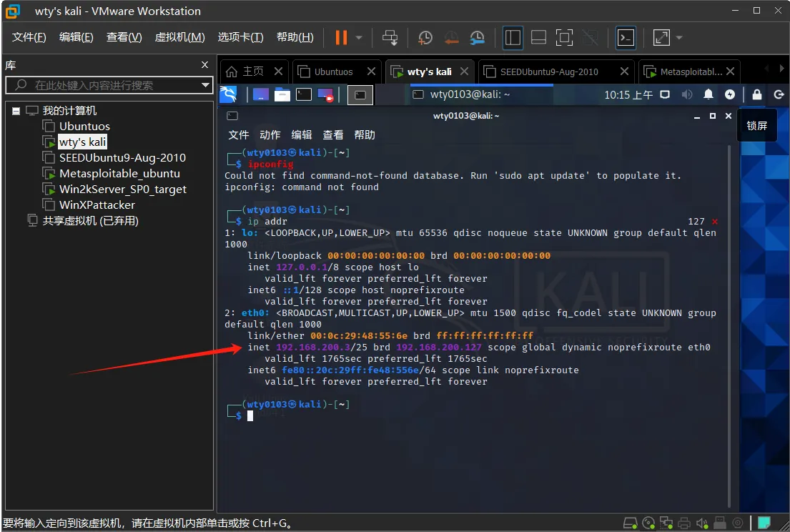The image size is (790, 532).
Task: Open the Kali power manager icon
Action: click(x=729, y=94)
